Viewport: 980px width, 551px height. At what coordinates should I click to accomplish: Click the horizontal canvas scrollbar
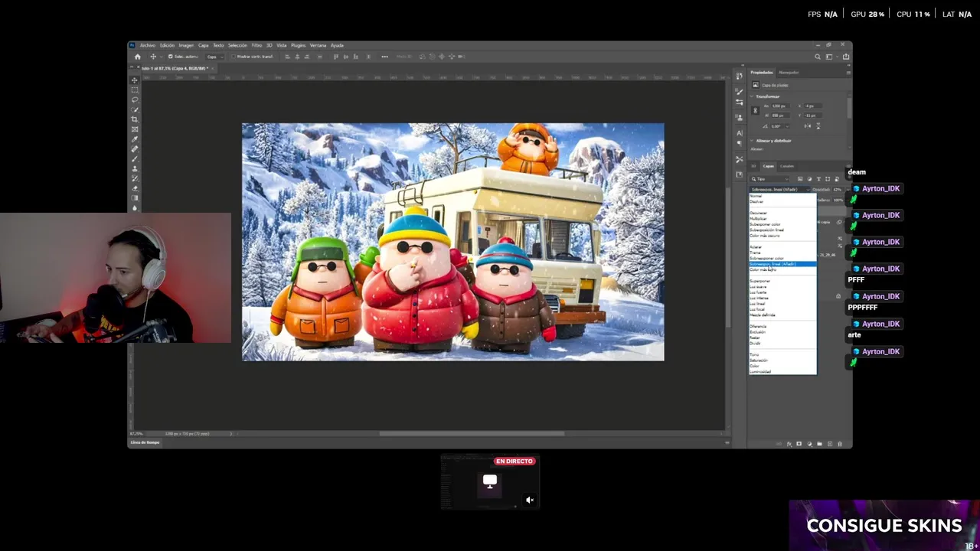[x=472, y=434]
